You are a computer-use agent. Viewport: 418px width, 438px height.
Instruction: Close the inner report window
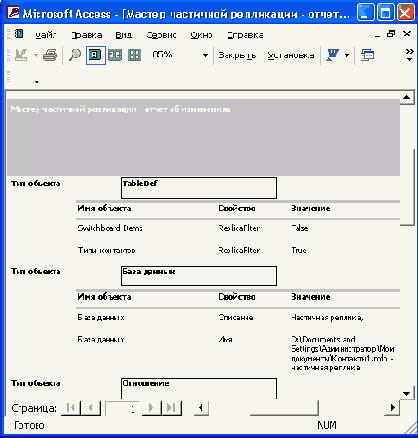407,34
